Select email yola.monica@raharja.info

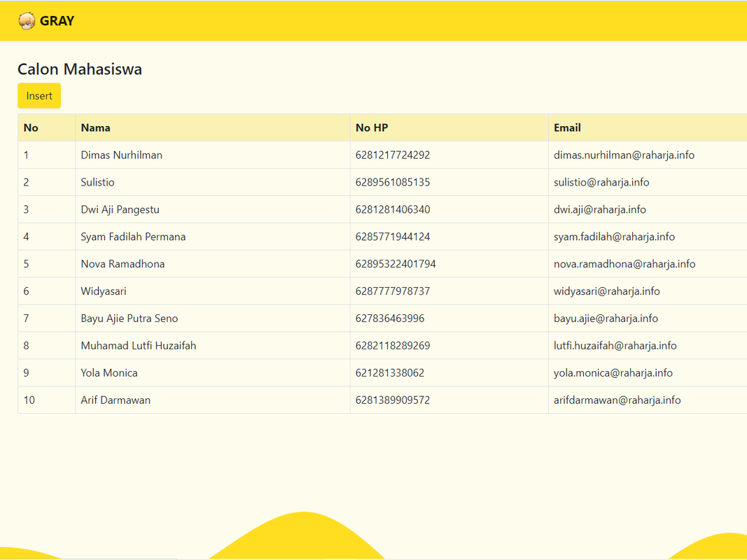pyautogui.click(x=613, y=372)
